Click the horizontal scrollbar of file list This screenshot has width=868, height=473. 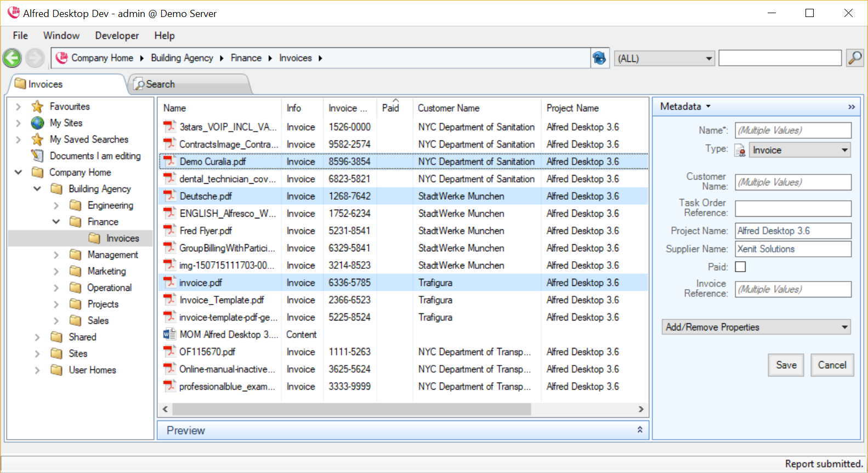tap(351, 409)
